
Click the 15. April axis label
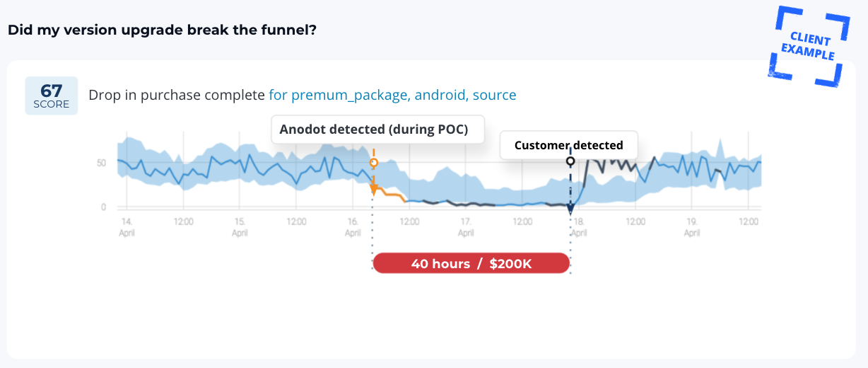240,226
